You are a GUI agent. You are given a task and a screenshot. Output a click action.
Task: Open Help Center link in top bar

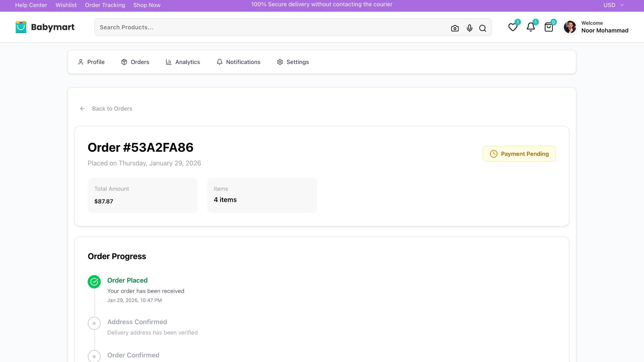[x=31, y=5]
